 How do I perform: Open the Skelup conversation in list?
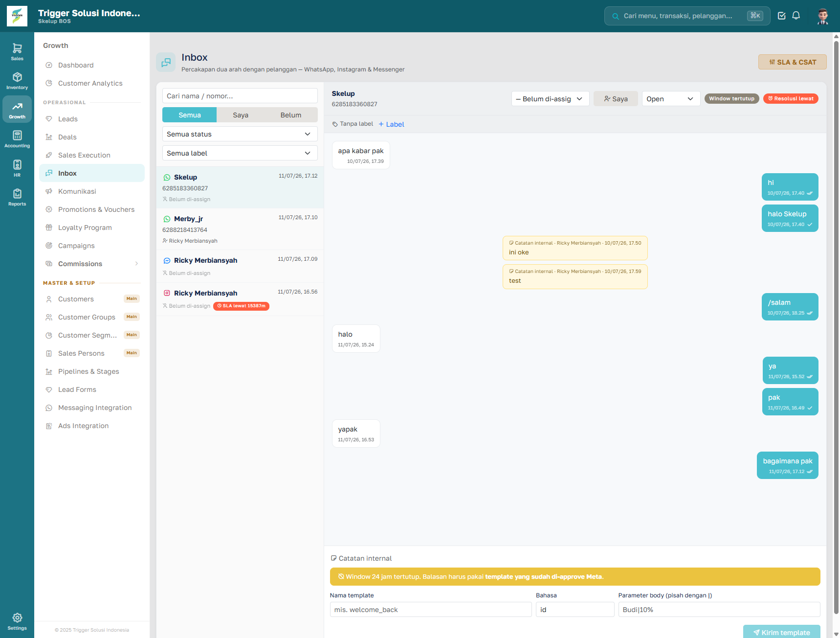(240, 187)
